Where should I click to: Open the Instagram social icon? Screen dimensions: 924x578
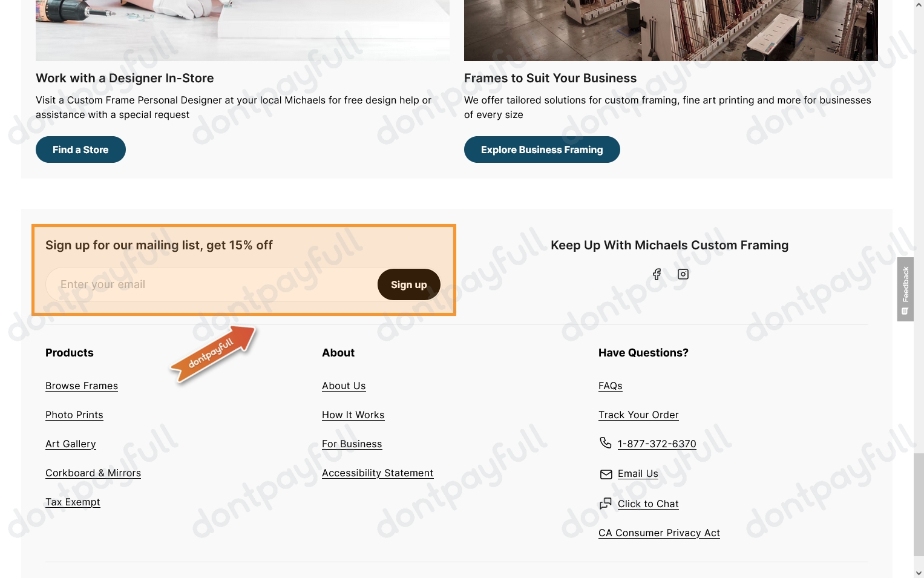coord(683,274)
